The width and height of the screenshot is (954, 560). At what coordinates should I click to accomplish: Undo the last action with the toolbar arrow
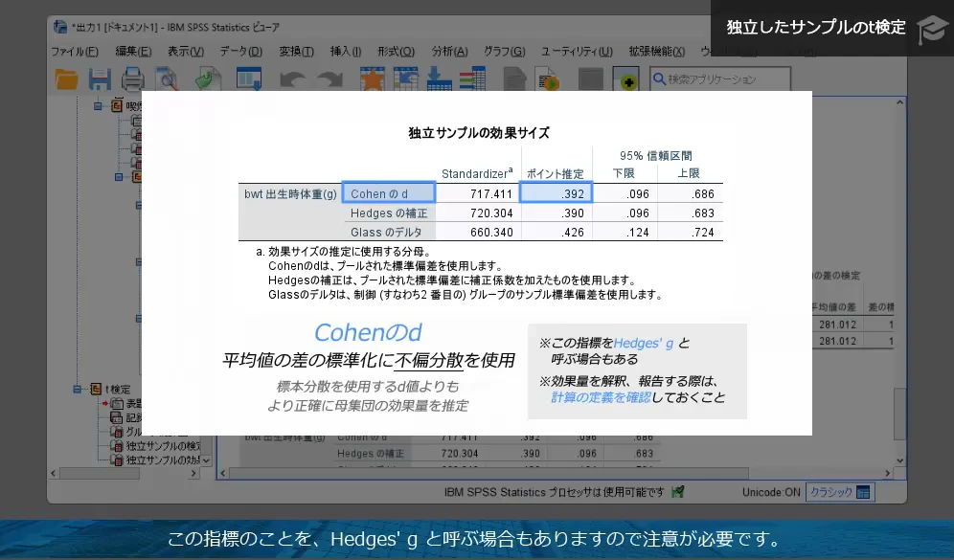292,80
